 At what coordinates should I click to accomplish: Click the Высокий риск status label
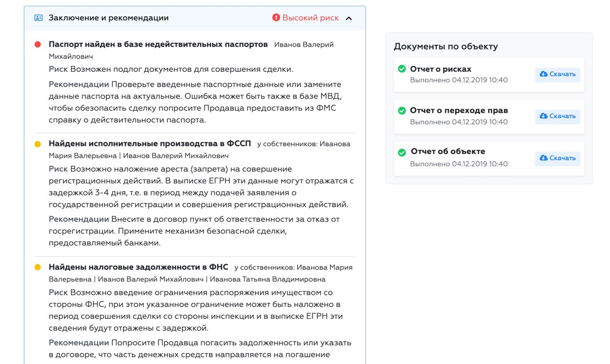[310, 18]
